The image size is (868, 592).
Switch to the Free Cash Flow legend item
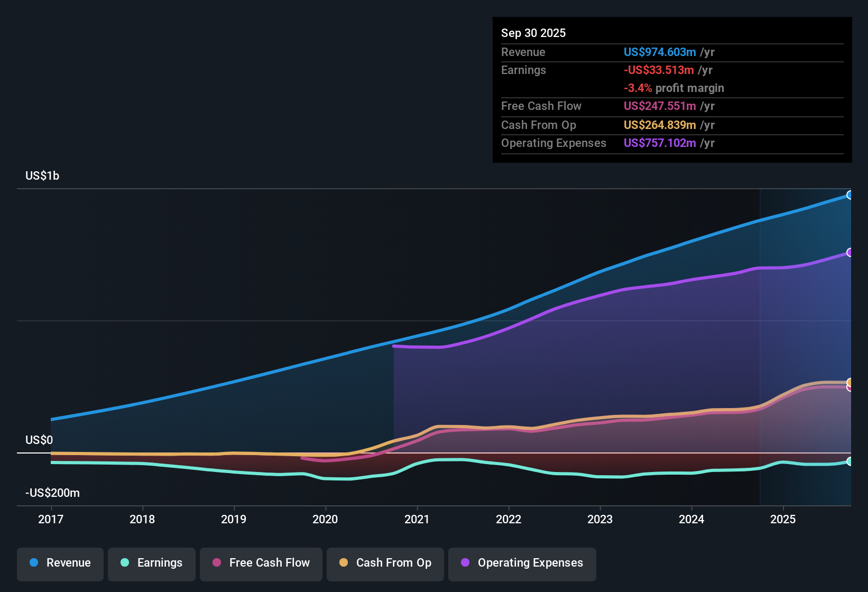point(261,563)
